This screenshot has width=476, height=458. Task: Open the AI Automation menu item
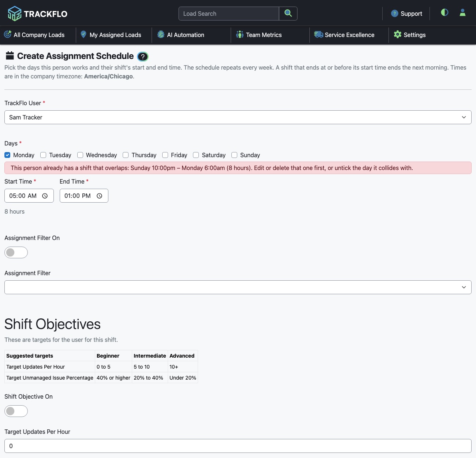click(181, 35)
